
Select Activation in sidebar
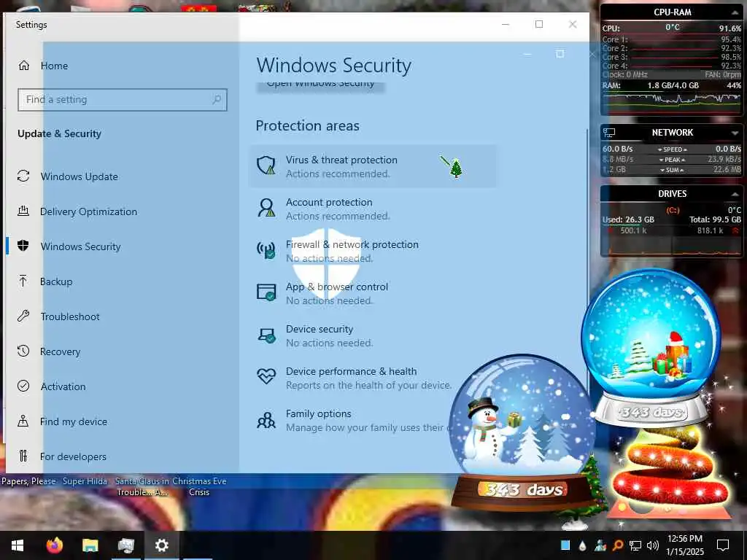coord(63,386)
